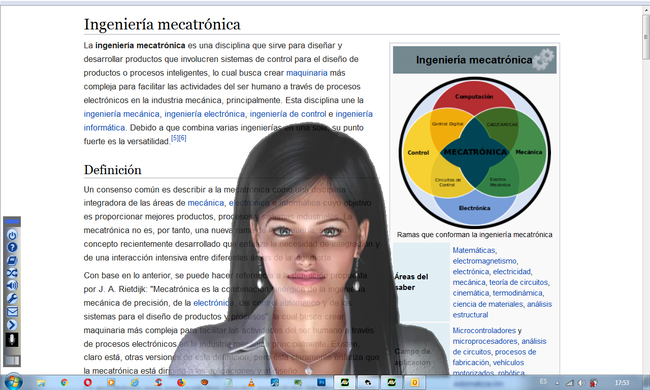The image size is (650, 390).
Task: Click the blue bar at top of assistant toolbar
Action: tap(12, 222)
